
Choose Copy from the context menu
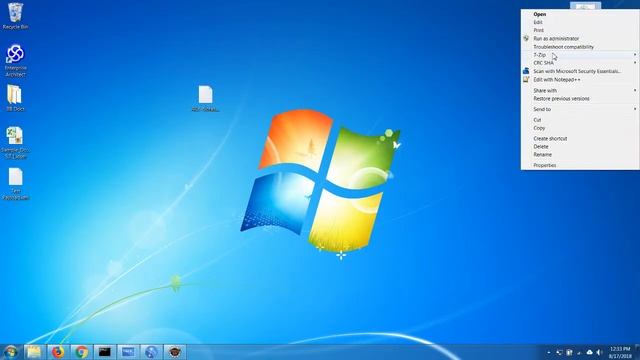tap(580, 128)
